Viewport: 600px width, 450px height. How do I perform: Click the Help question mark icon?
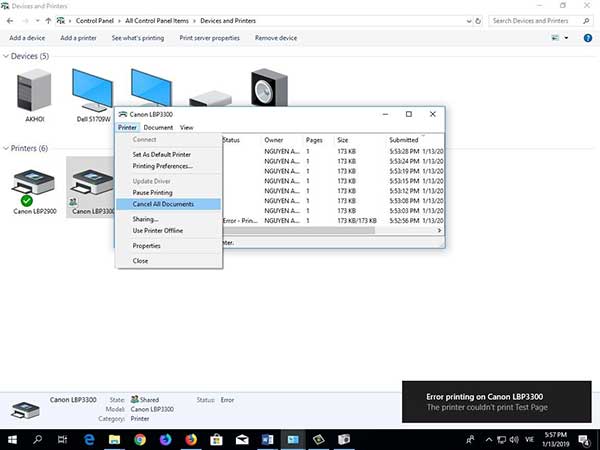pos(588,38)
